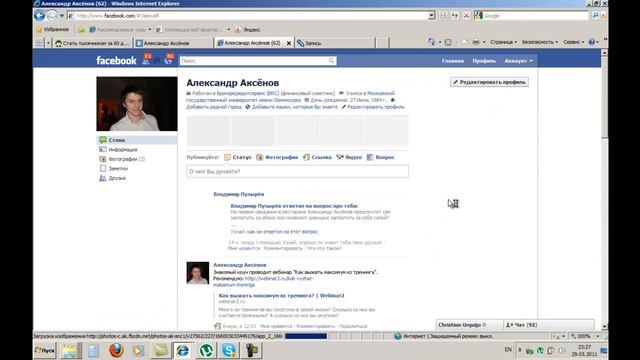Click the vertical scrollbar thumb

pos(604,98)
